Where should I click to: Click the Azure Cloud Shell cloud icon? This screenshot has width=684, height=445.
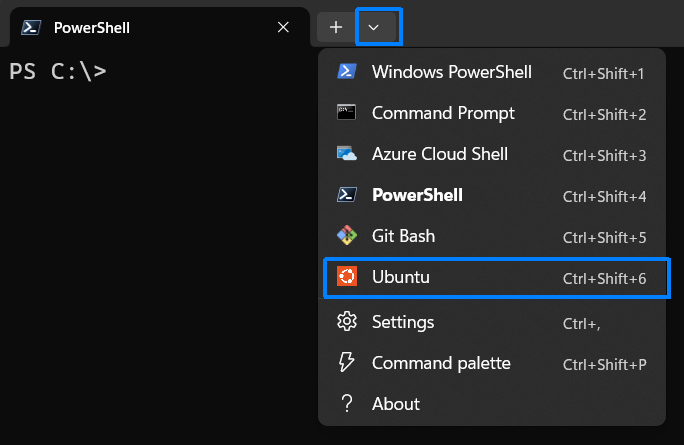point(347,154)
